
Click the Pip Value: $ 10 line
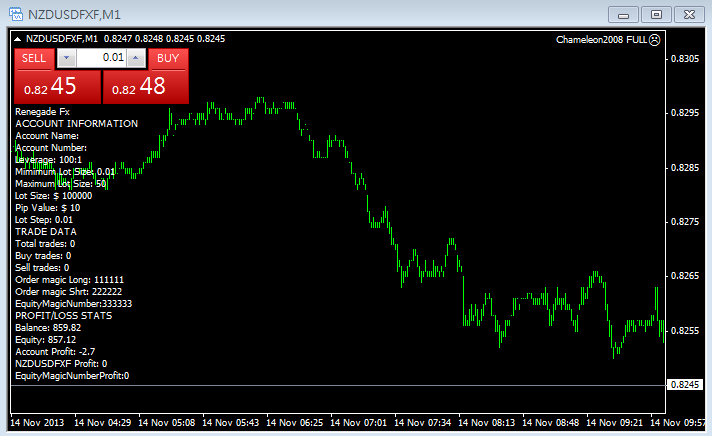pos(48,208)
